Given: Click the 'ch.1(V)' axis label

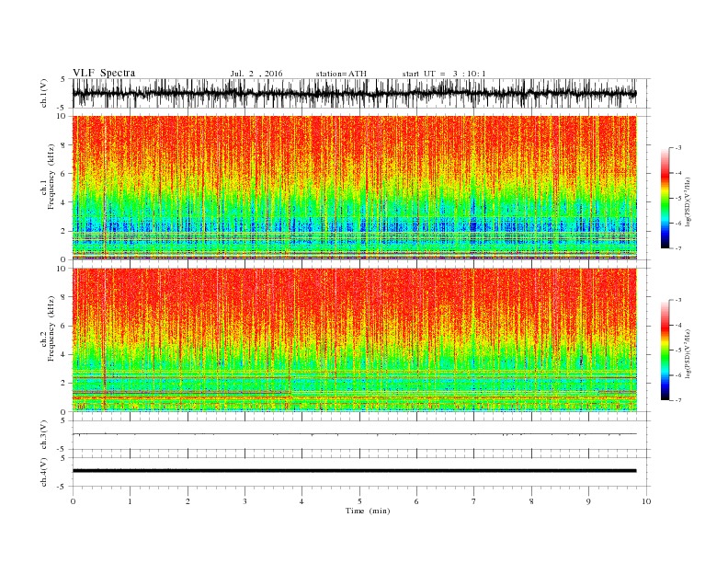Looking at the screenshot, I should pyautogui.click(x=44, y=93).
